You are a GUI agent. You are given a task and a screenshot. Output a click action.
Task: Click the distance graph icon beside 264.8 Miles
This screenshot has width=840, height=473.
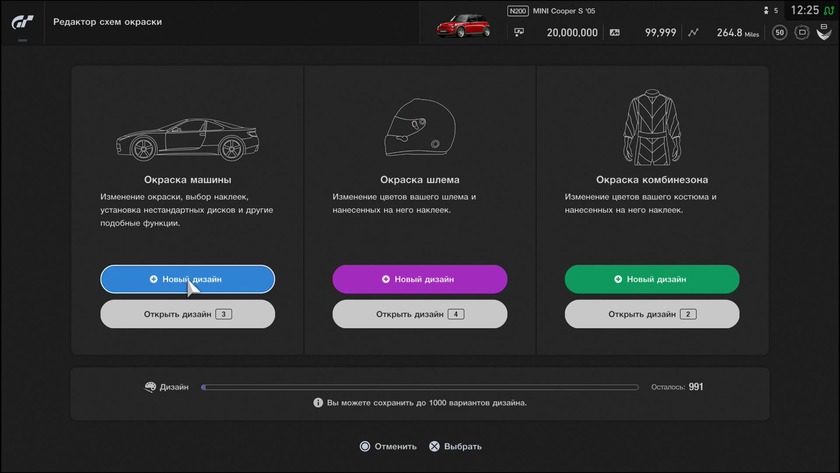tap(695, 32)
